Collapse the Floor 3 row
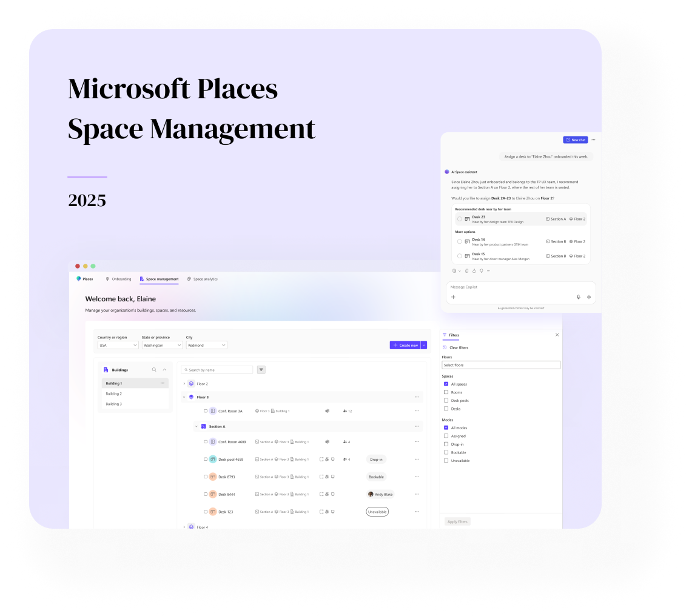Image resolution: width=689 pixels, height=616 pixels. pos(184,397)
